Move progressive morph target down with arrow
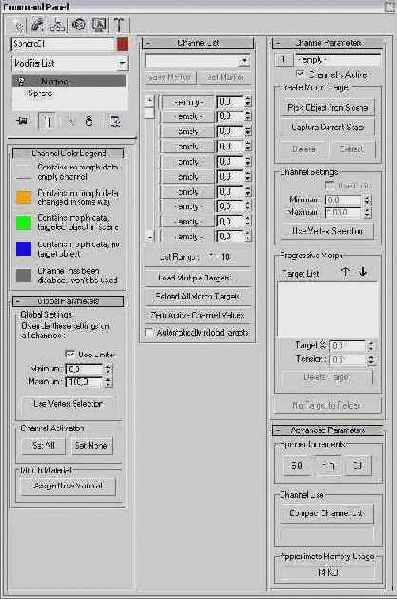 (x=363, y=272)
